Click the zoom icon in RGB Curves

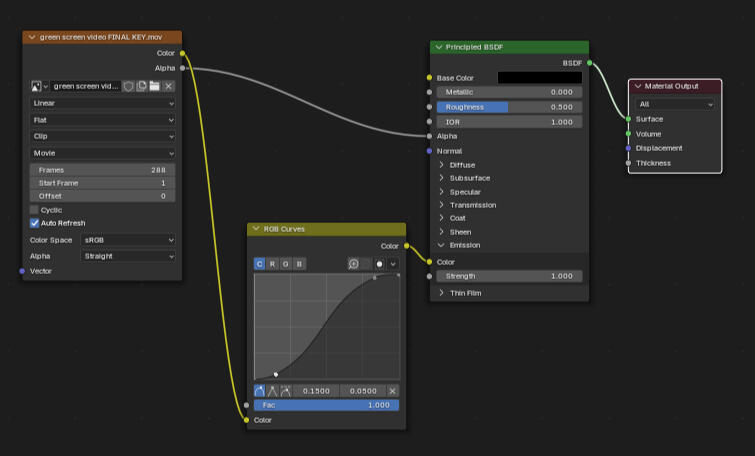[x=354, y=264]
